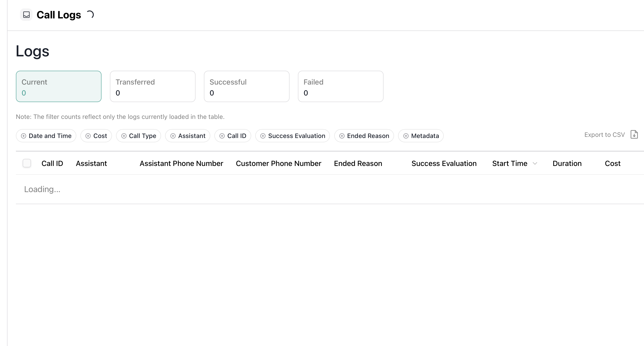The width and height of the screenshot is (644, 346).
Task: Open the Assistant filter dropdown
Action: click(188, 136)
